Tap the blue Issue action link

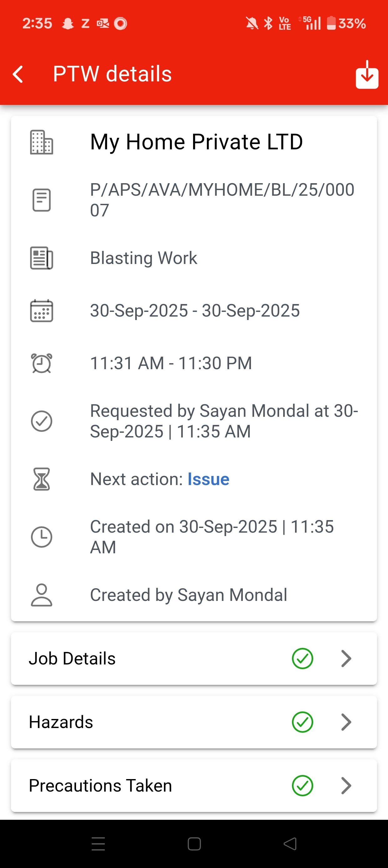tap(208, 479)
